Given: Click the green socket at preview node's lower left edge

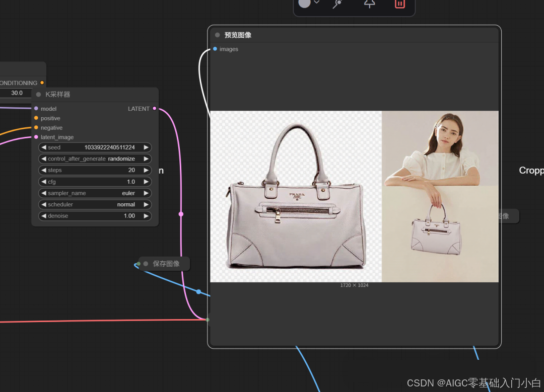Looking at the screenshot, I should 208,320.
